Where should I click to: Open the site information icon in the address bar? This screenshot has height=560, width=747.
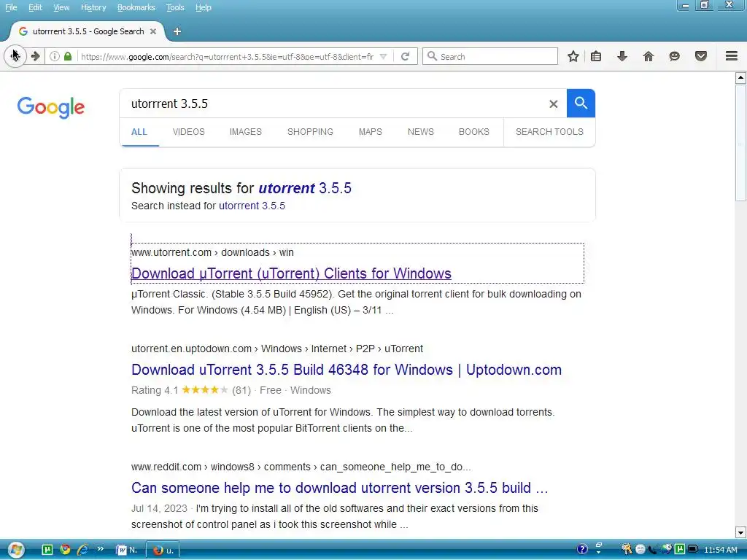tap(54, 56)
